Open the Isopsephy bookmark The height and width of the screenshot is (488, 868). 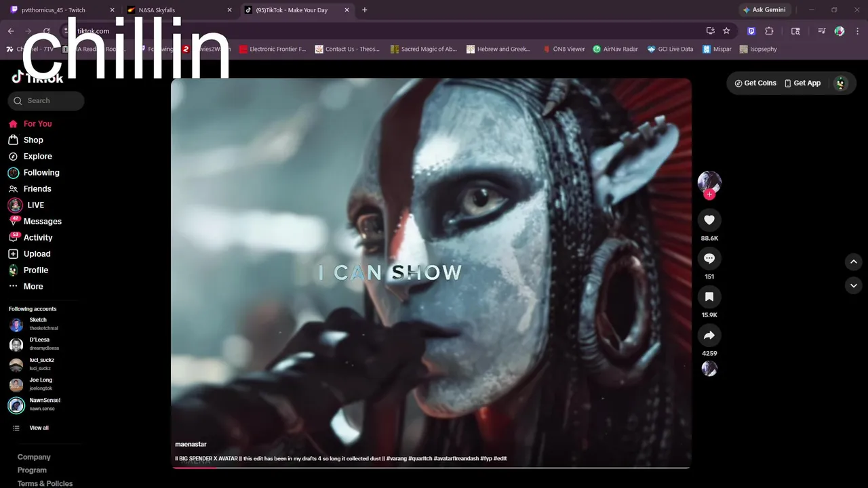point(758,49)
